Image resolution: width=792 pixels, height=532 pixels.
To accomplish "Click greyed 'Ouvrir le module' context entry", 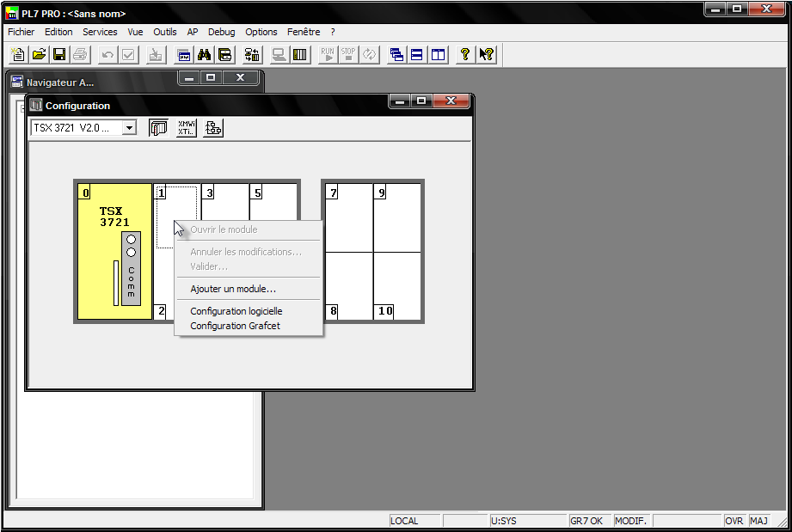I will point(249,229).
